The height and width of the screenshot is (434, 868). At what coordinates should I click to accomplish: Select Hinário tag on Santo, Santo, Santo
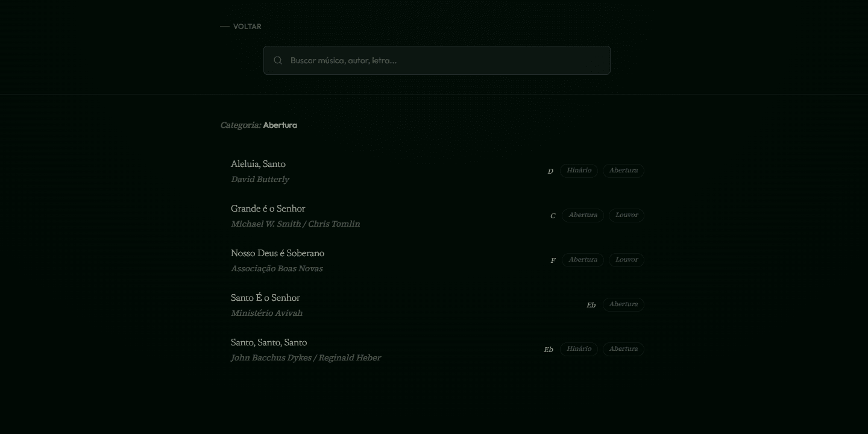point(579,349)
